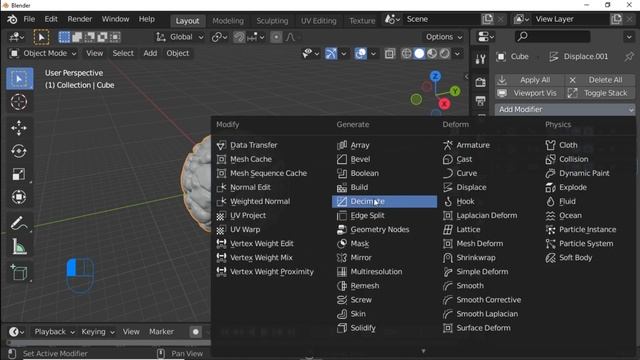Switch to UV Editing workspace tab
The height and width of the screenshot is (360, 640).
(x=318, y=21)
